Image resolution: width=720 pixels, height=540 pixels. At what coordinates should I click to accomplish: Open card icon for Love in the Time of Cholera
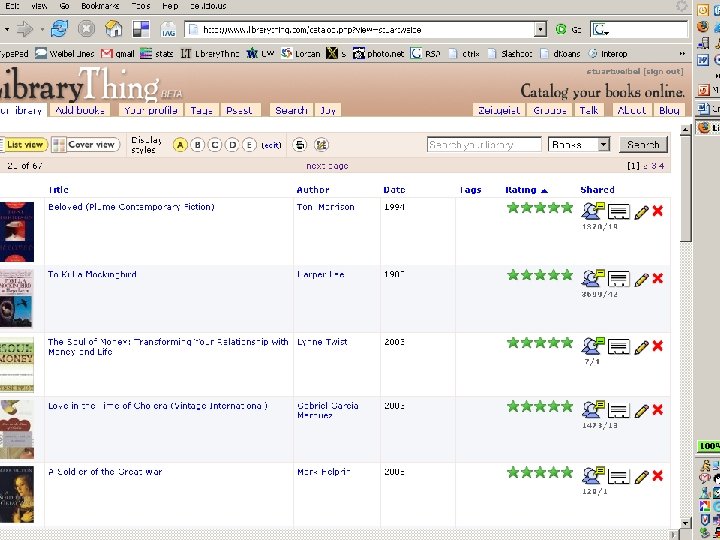pos(619,411)
